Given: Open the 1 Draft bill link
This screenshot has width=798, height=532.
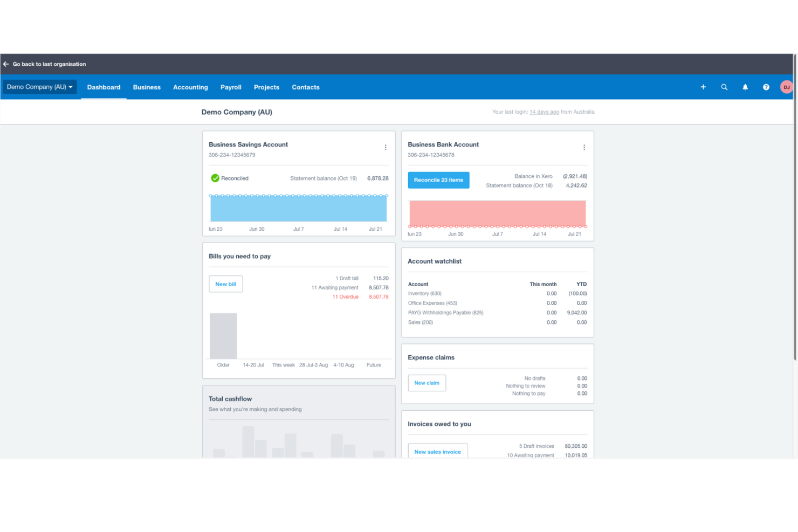Looking at the screenshot, I should [x=347, y=279].
